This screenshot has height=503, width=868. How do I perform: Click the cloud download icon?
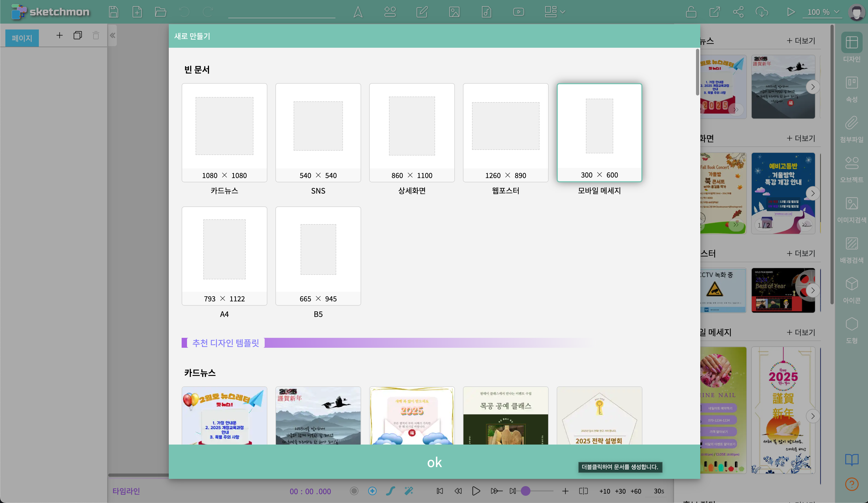pyautogui.click(x=762, y=12)
